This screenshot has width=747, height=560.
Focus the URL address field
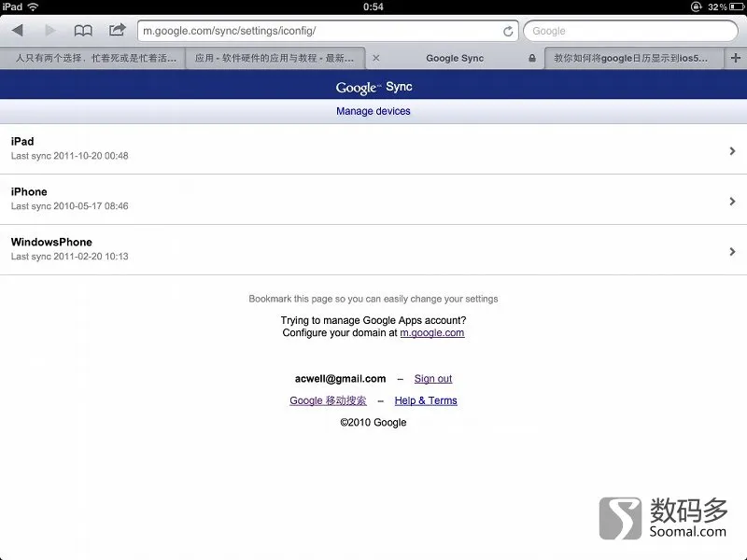(328, 31)
